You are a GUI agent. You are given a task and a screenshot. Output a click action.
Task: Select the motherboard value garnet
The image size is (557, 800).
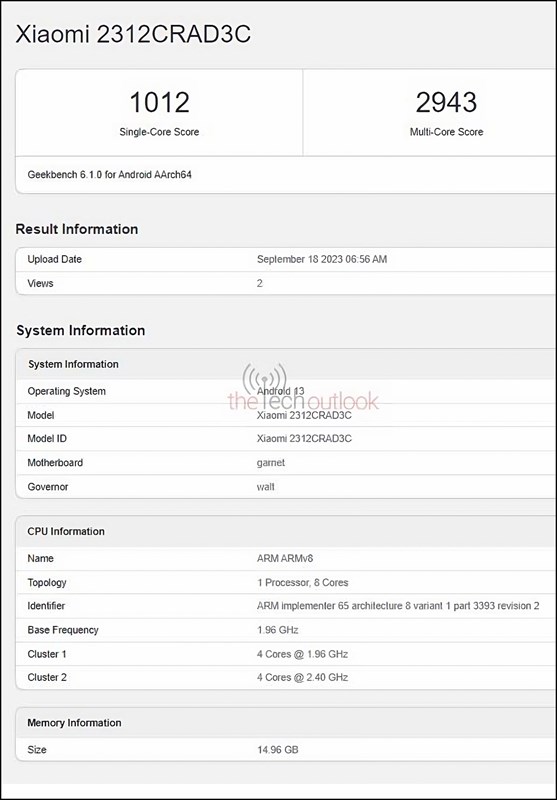click(271, 463)
